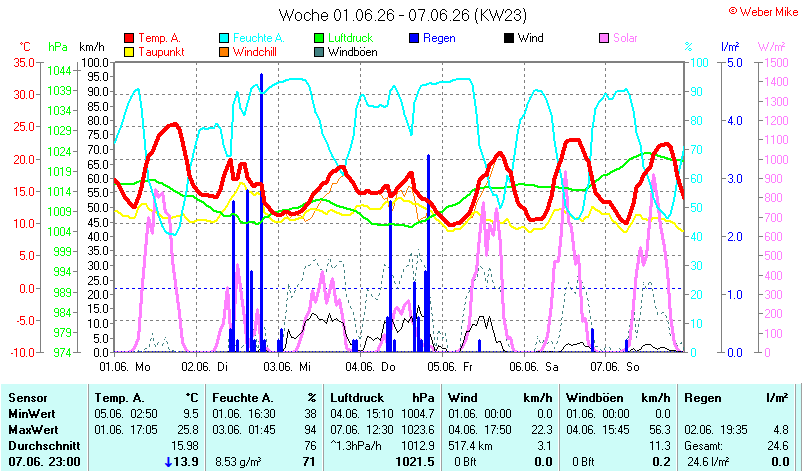The image size is (810, 471).
Task: Click the orange Windchill legend swatch
Action: (224, 52)
